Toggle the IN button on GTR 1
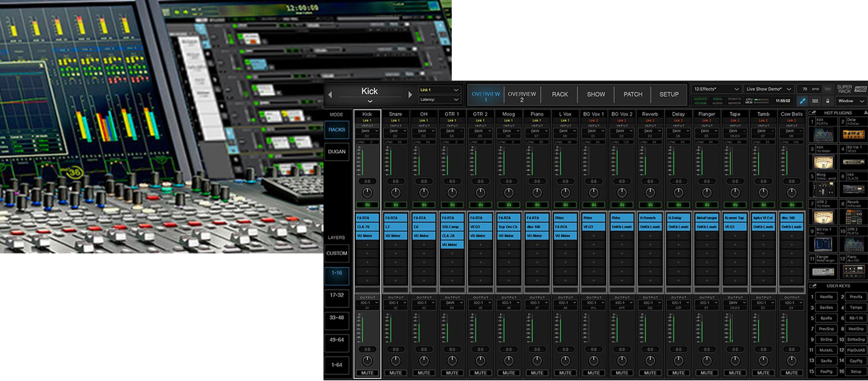Image resolution: width=868 pixels, height=381 pixels. (452, 205)
